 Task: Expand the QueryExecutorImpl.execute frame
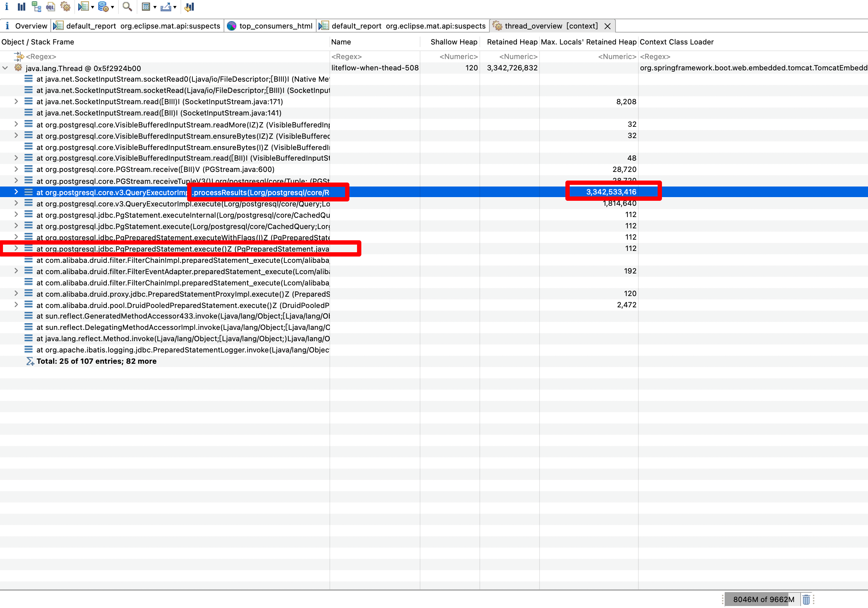tap(16, 203)
